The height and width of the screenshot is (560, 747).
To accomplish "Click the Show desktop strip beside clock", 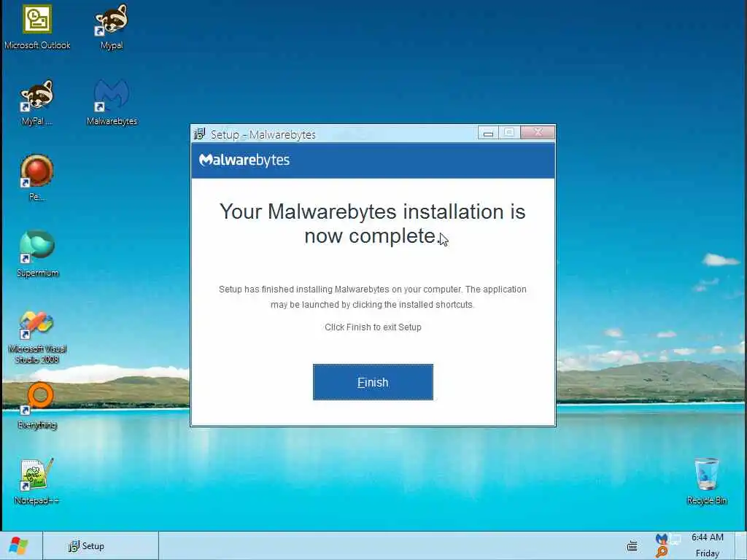I will 741,545.
